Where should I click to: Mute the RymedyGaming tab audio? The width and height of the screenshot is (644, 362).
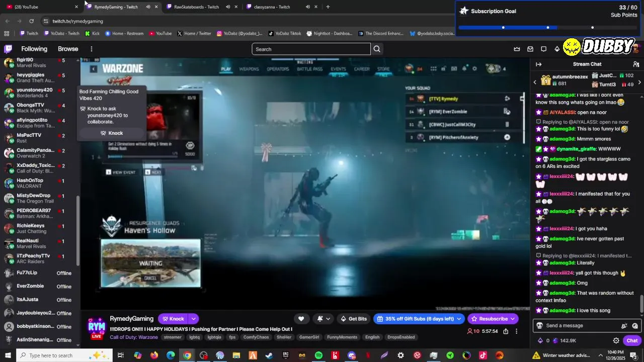148,7
